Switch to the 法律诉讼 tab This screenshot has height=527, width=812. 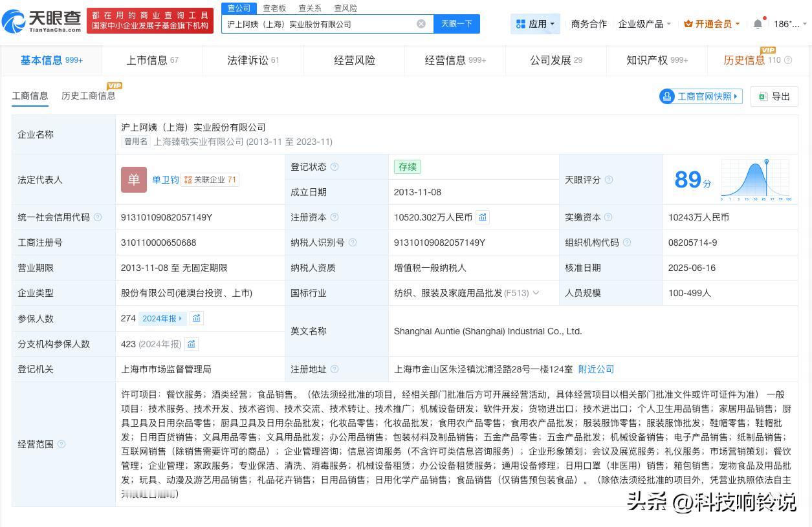coord(253,60)
